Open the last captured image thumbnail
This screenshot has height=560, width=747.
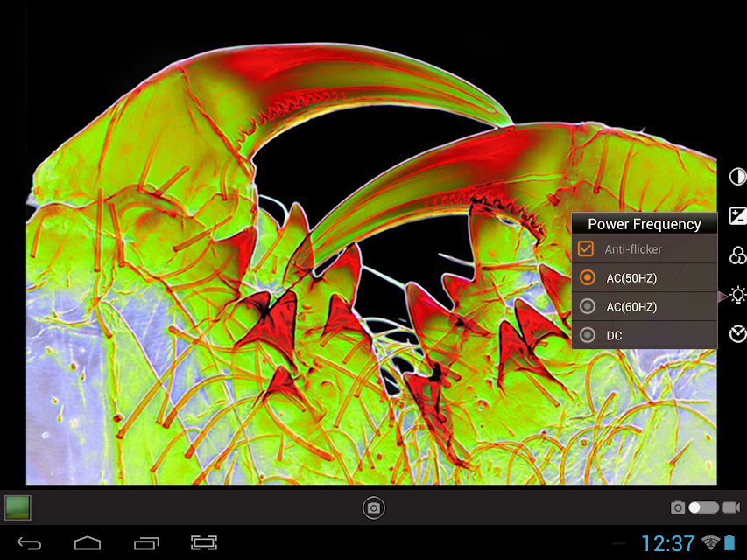[x=18, y=507]
